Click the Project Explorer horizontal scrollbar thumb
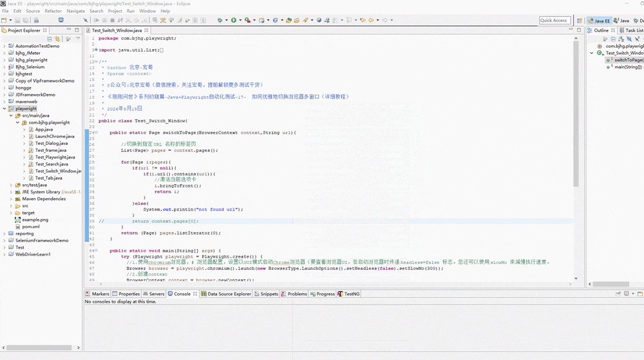The width and height of the screenshot is (644, 360). click(x=39, y=348)
